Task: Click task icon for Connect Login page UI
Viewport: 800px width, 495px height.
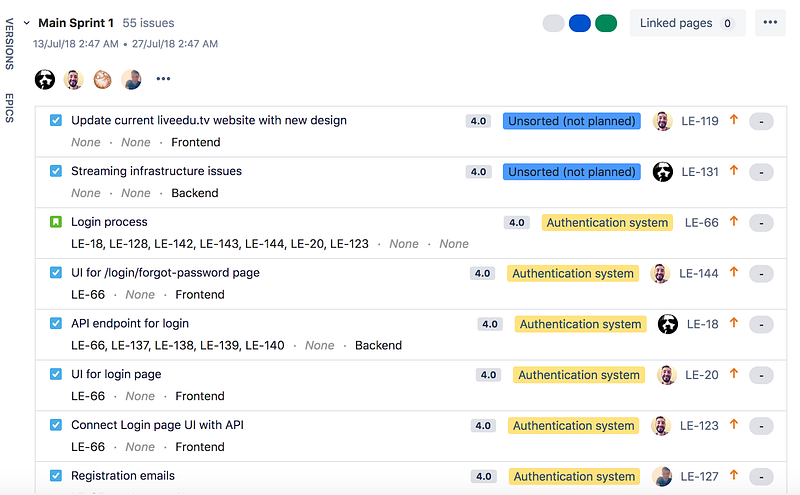Action: click(x=56, y=425)
